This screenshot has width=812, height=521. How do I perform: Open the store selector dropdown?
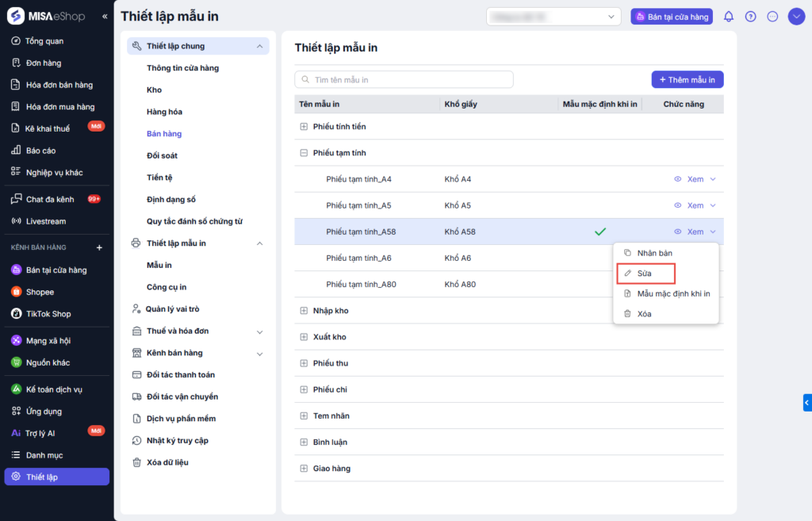point(553,17)
